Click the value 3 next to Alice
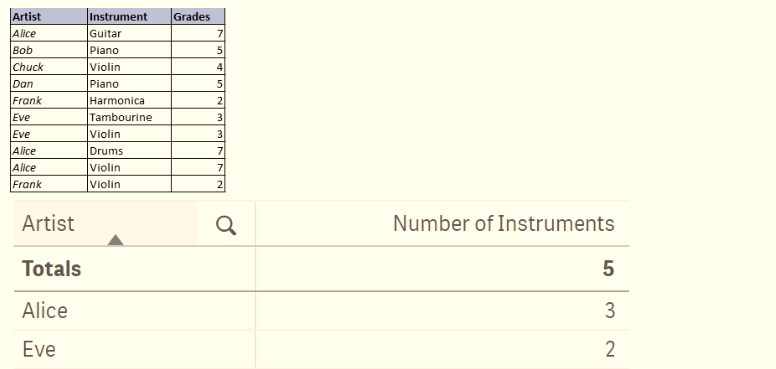The width and height of the screenshot is (776, 369). pyautogui.click(x=610, y=311)
